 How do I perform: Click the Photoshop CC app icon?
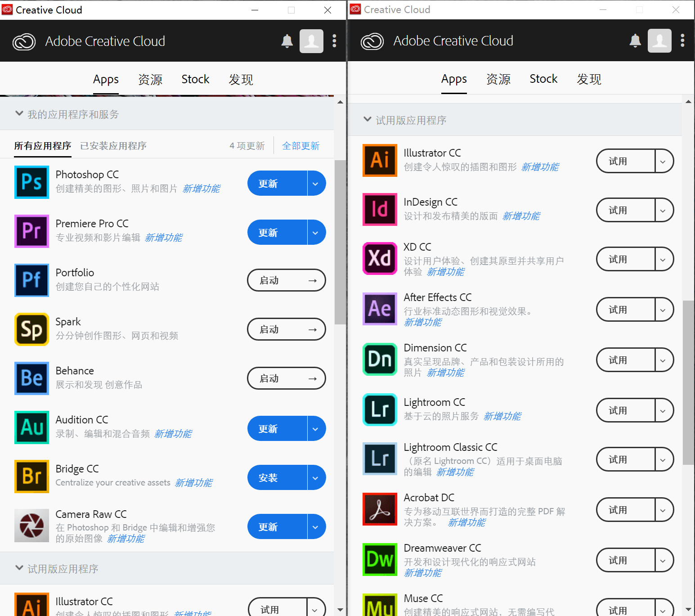tap(31, 182)
